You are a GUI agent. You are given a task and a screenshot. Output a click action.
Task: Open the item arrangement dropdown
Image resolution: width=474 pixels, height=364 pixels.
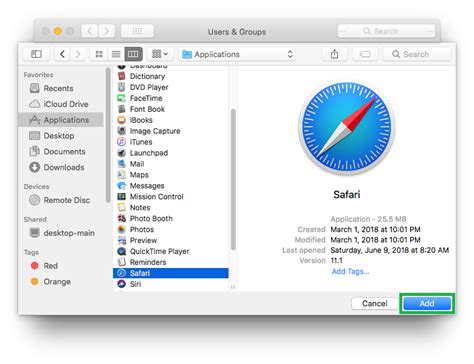point(160,54)
